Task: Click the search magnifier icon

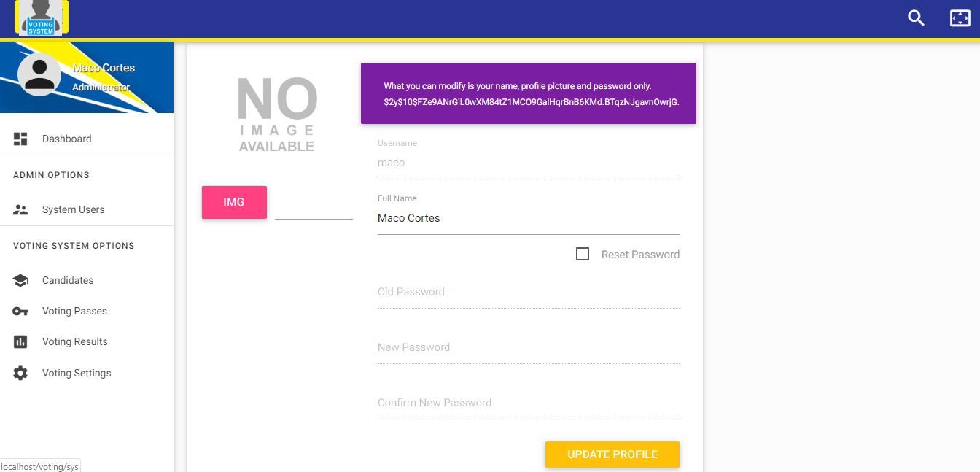Action: tap(916, 18)
